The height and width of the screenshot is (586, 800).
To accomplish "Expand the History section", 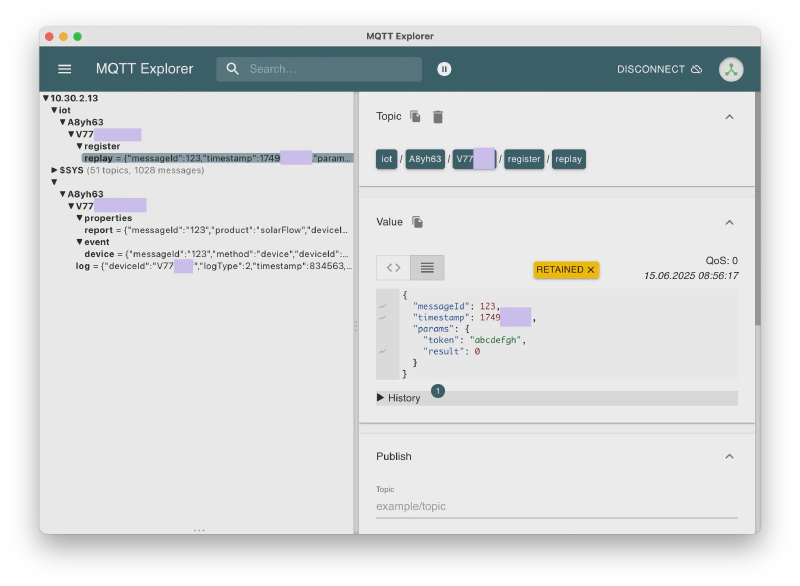I will (381, 397).
